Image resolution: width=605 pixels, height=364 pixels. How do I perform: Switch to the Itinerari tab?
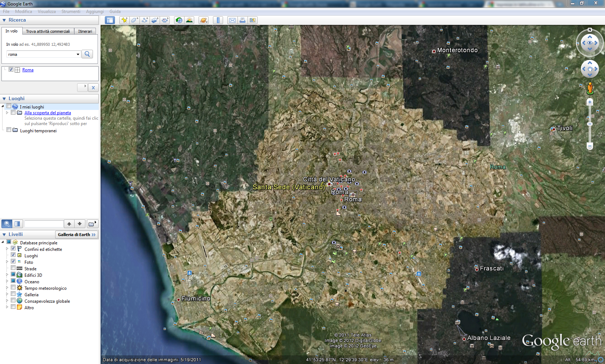tap(85, 31)
